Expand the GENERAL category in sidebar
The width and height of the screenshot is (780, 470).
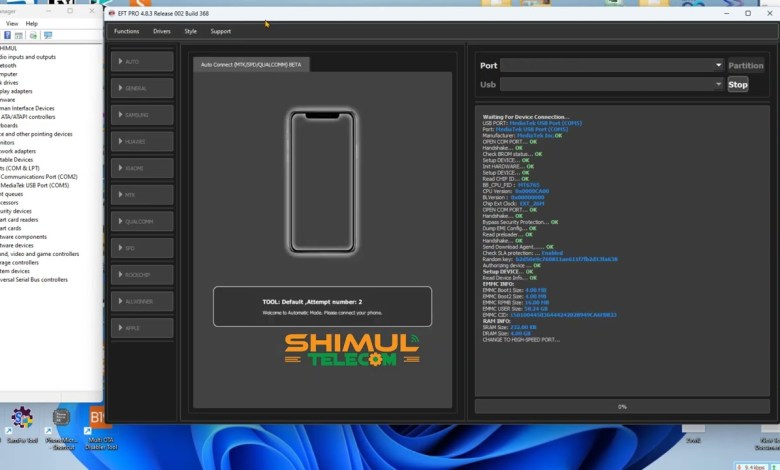(x=142, y=88)
